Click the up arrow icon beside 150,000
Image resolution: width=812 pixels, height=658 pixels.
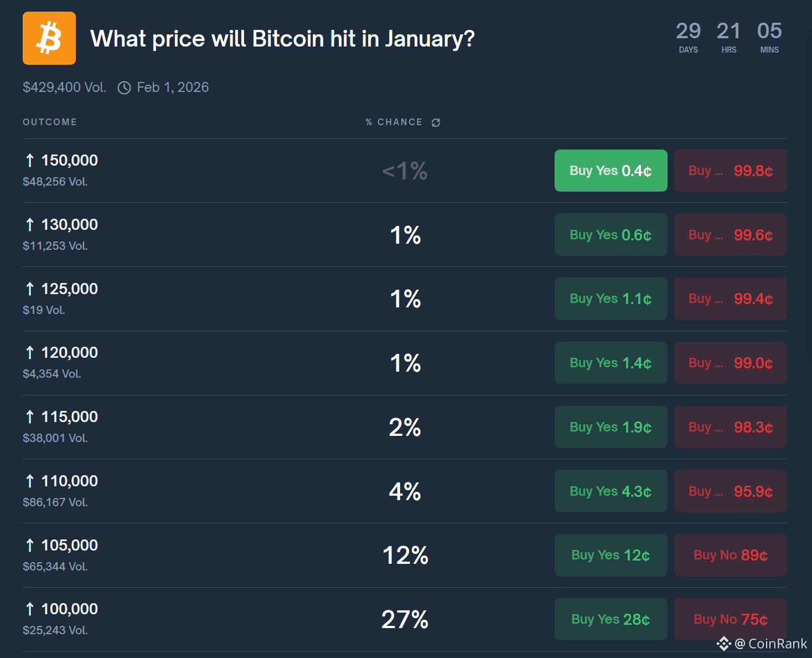coord(30,161)
